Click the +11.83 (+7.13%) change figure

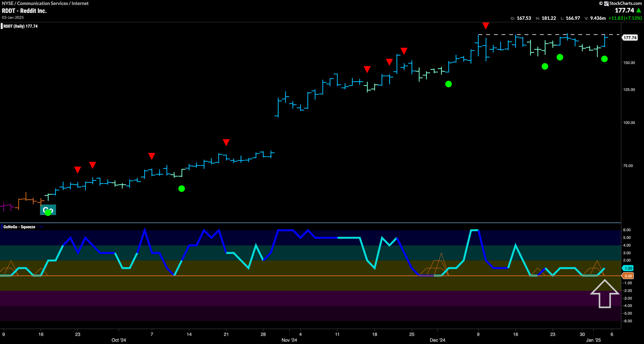pos(625,18)
